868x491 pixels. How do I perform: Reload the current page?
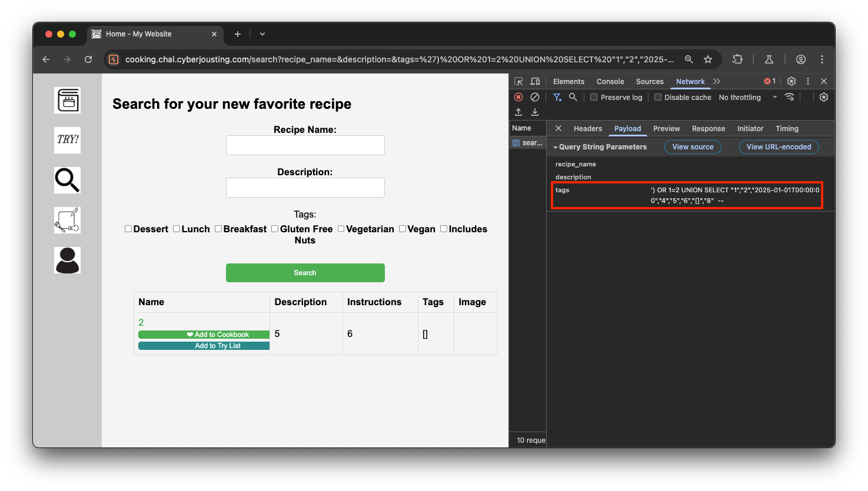88,59
